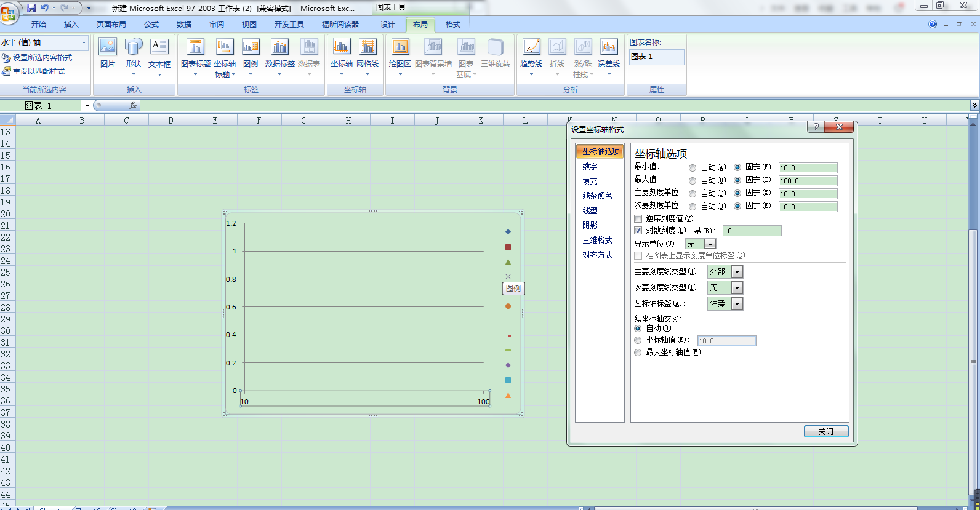Open the Shapes (形状) gallery

pos(134,55)
